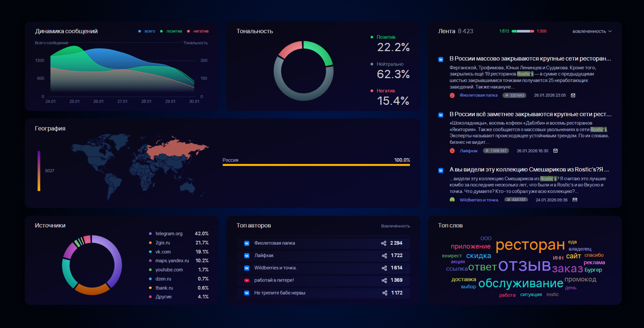Click the word «приложение» in Топ слов
644x328 pixels.
click(471, 246)
